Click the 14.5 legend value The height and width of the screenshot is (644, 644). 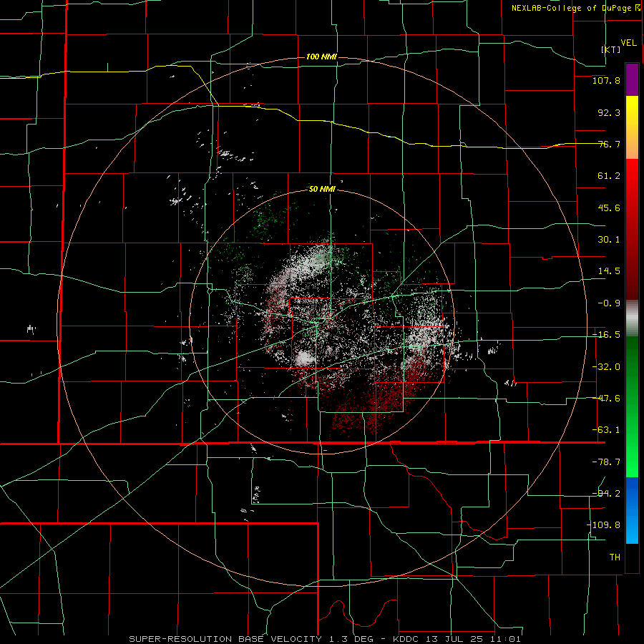coord(609,271)
